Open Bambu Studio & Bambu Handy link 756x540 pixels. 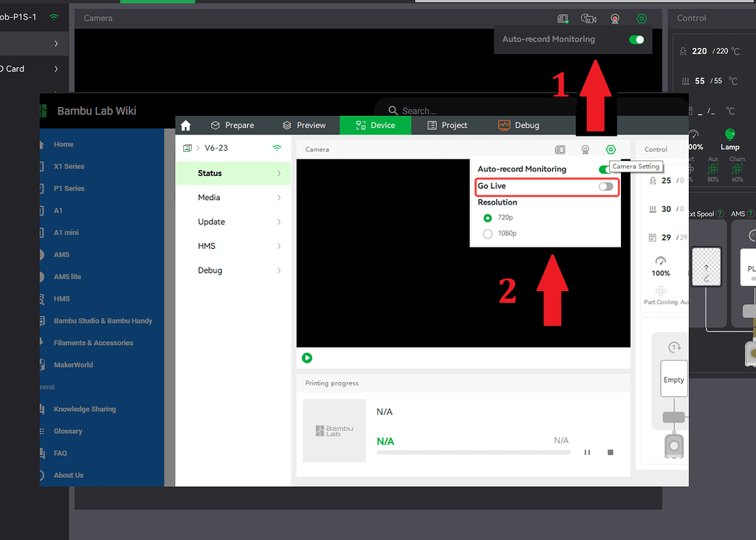(103, 321)
